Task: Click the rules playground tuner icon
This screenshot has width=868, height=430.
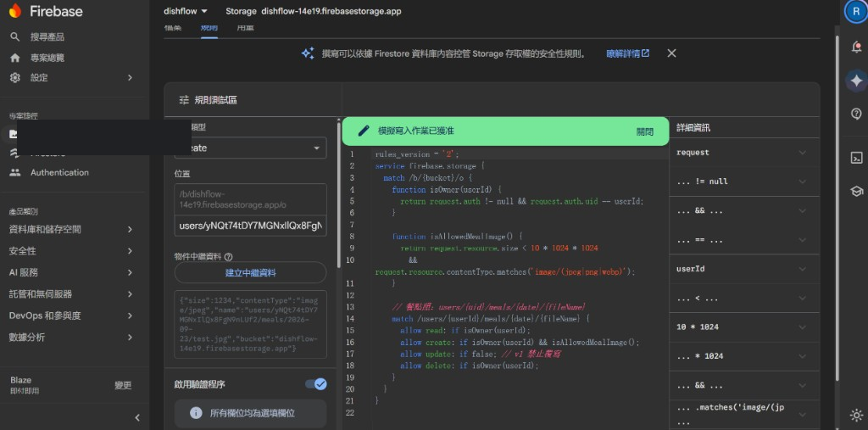Action: 184,100
